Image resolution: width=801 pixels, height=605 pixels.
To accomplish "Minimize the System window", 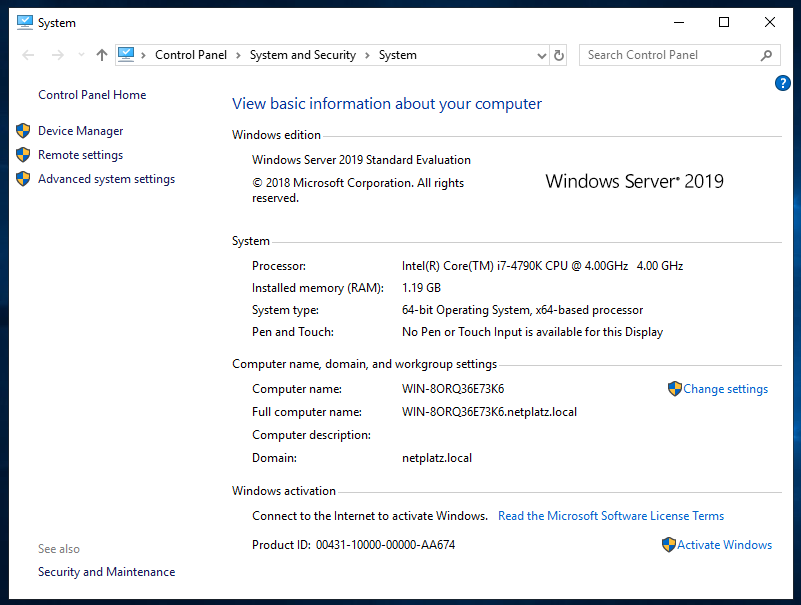I will tap(679, 22).
